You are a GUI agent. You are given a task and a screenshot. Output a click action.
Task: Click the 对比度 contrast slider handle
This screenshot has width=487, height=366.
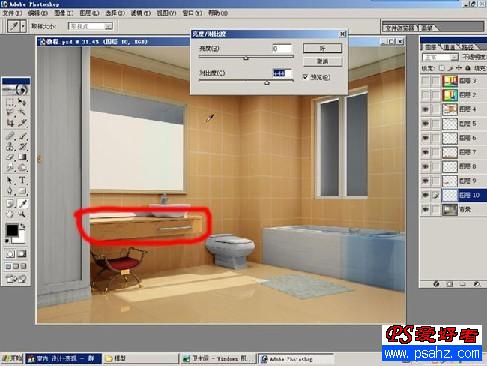(x=267, y=82)
